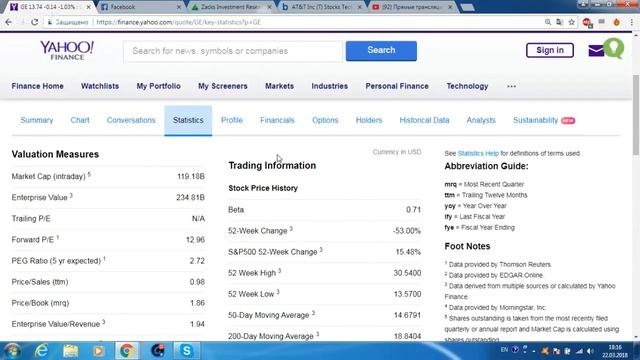
Task: Open the Chart tab
Action: tap(80, 120)
